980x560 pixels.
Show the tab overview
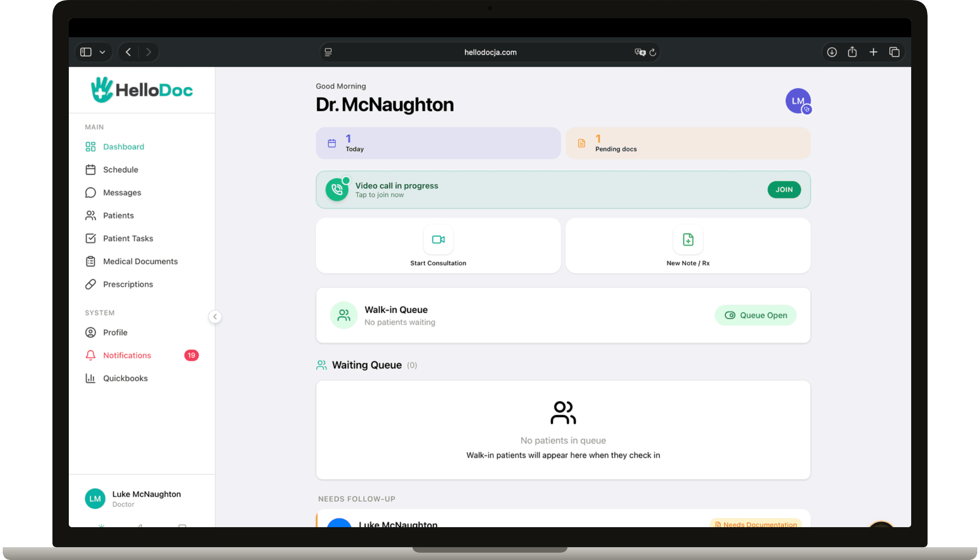pos(894,52)
